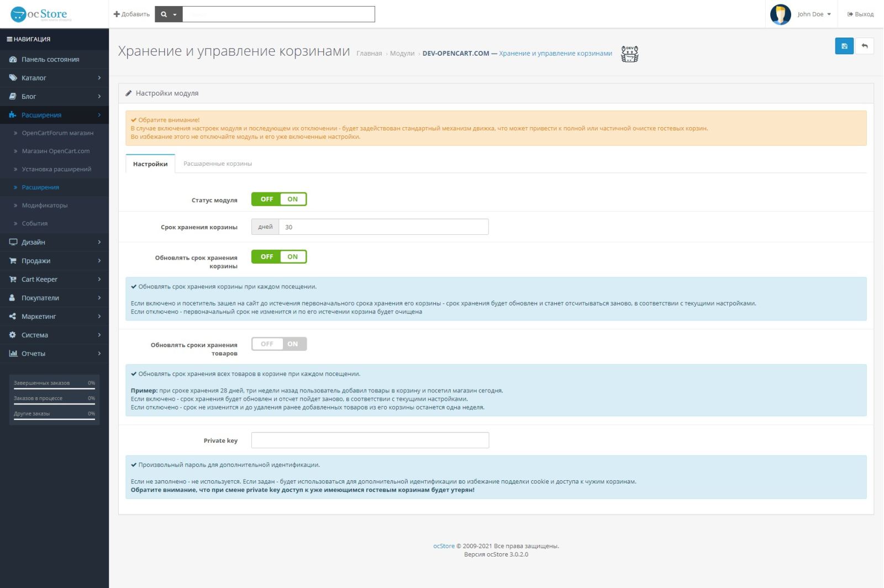This screenshot has height=588, width=884.
Task: Switch to the Настройки tab
Action: click(150, 164)
